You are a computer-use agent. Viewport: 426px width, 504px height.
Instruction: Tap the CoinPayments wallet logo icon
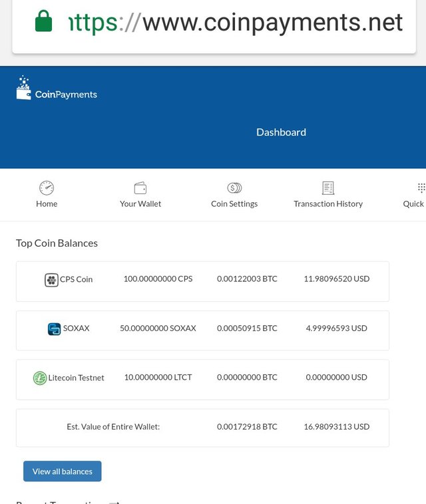tap(24, 88)
